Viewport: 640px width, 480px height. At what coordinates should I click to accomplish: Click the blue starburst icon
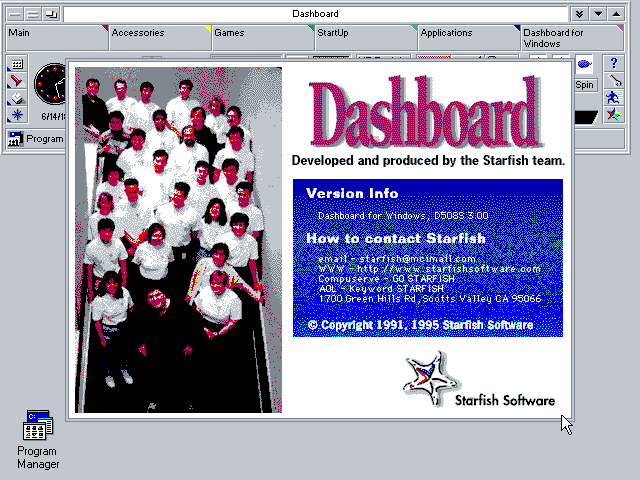17,115
